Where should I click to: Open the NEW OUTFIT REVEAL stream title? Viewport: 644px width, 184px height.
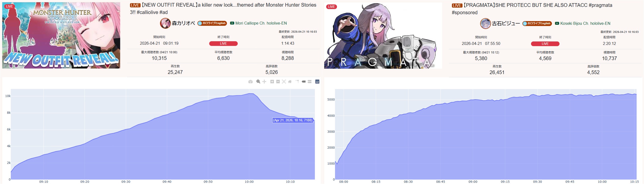(223, 9)
